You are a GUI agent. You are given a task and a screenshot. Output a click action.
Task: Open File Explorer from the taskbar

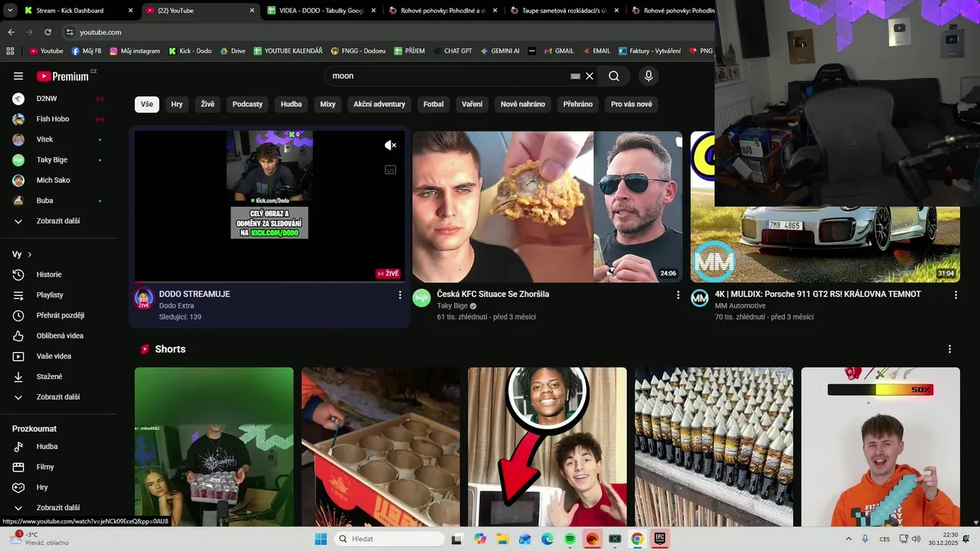[503, 539]
